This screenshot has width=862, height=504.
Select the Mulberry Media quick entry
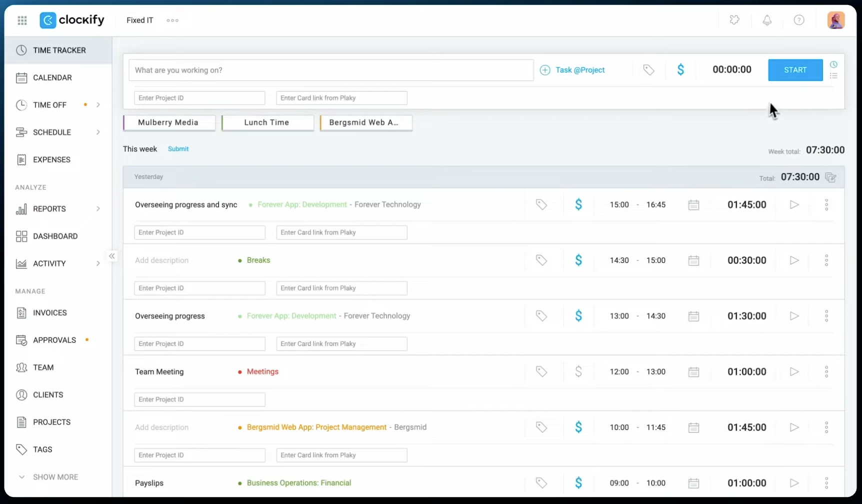pyautogui.click(x=169, y=122)
